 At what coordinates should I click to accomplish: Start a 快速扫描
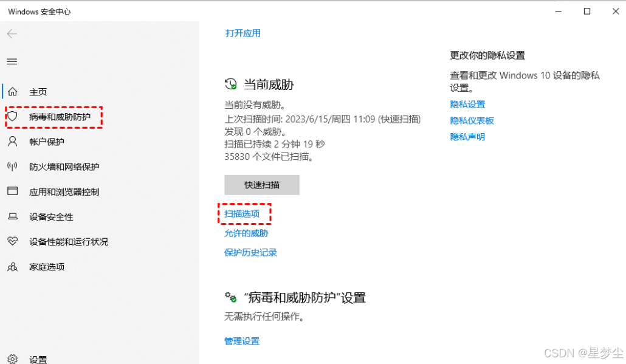(x=262, y=185)
